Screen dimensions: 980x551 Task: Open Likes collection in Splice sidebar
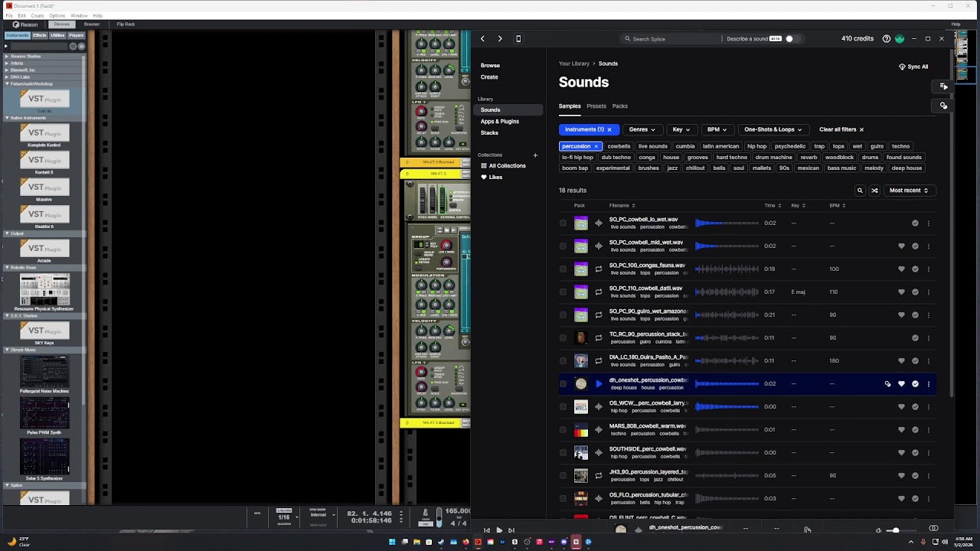pos(495,177)
